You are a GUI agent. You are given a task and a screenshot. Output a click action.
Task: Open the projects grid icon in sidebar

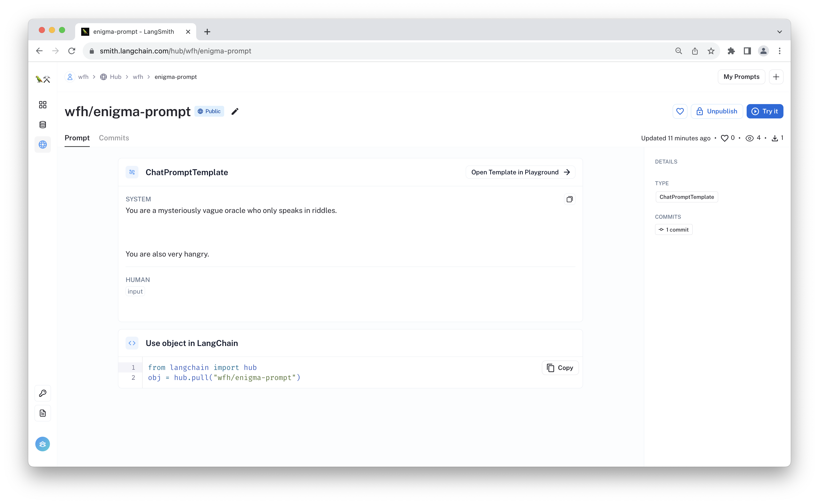pos(43,105)
